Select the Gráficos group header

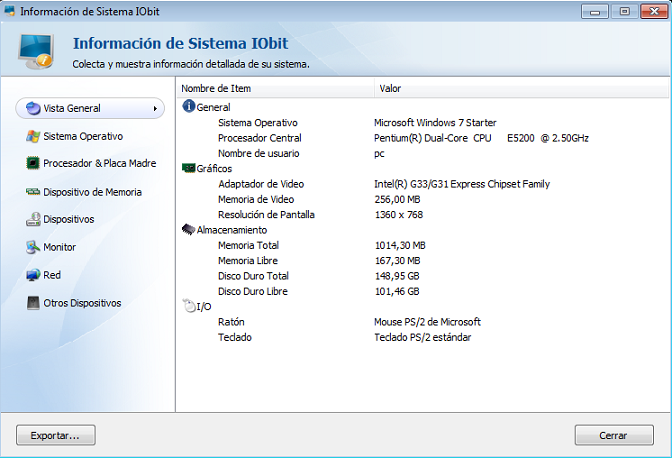click(x=214, y=169)
